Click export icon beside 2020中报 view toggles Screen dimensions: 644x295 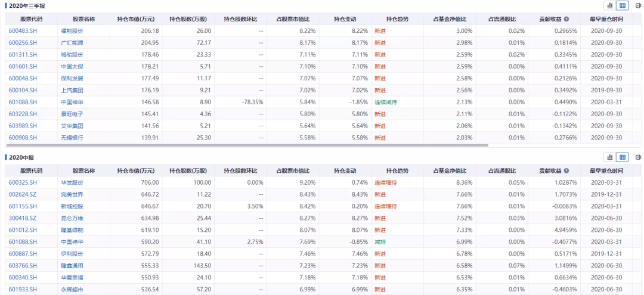pos(638,157)
